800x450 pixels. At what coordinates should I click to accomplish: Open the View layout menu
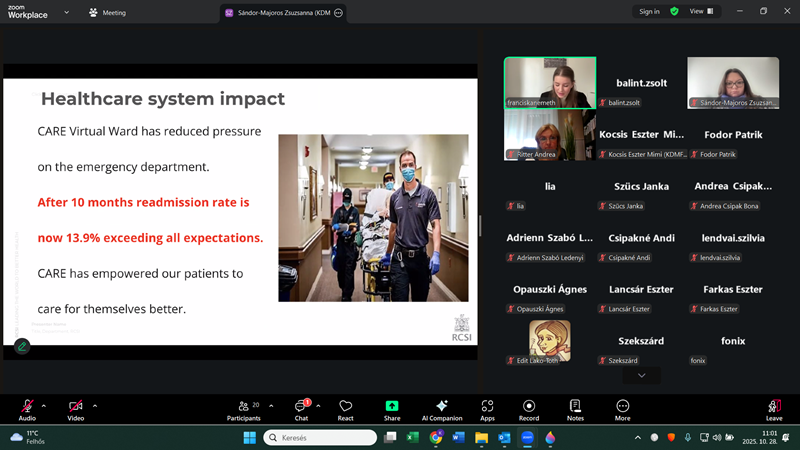point(700,11)
